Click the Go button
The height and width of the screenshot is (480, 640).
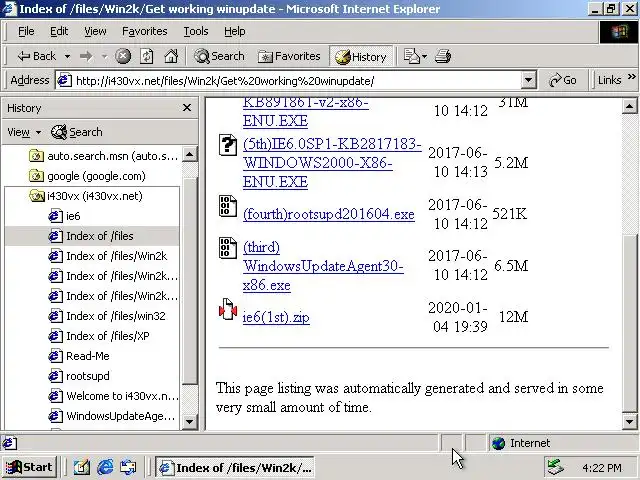pyautogui.click(x=563, y=80)
